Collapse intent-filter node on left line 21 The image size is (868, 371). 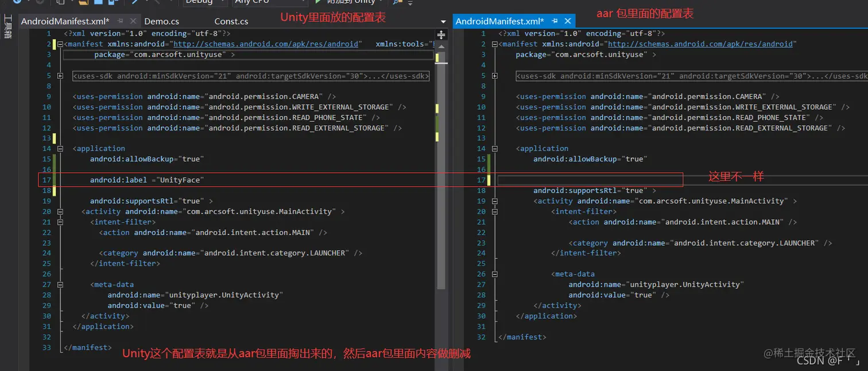click(x=60, y=222)
